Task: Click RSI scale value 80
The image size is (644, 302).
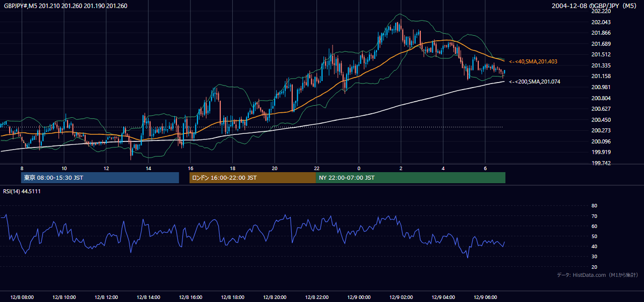Action: coord(594,206)
